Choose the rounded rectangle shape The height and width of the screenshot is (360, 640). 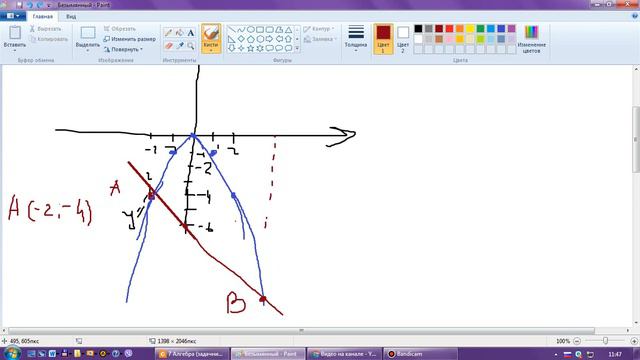(x=269, y=29)
